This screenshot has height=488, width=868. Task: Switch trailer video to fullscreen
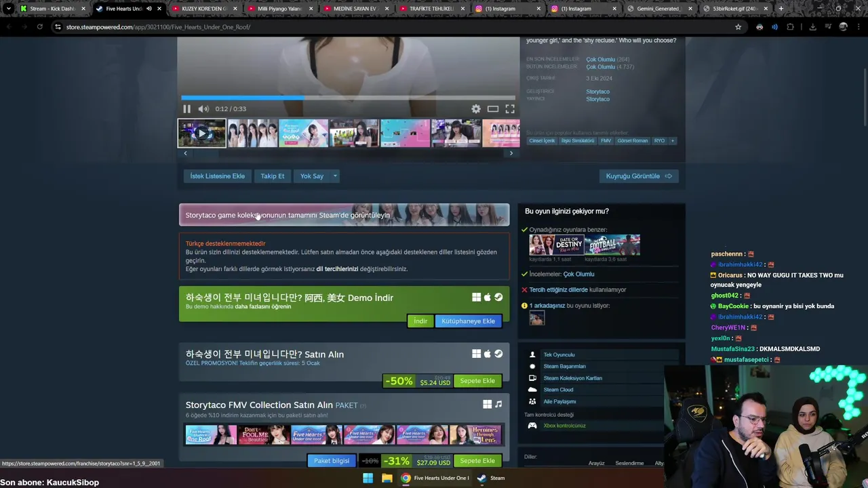(x=510, y=109)
